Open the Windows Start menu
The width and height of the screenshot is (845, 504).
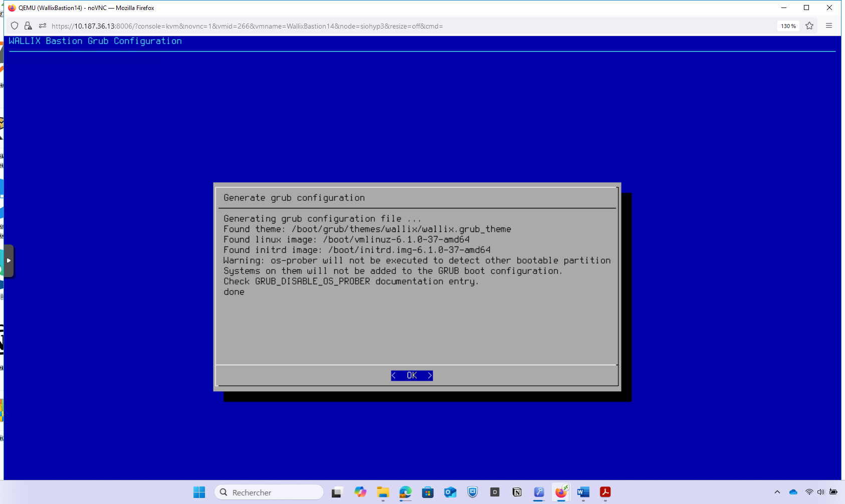tap(199, 492)
